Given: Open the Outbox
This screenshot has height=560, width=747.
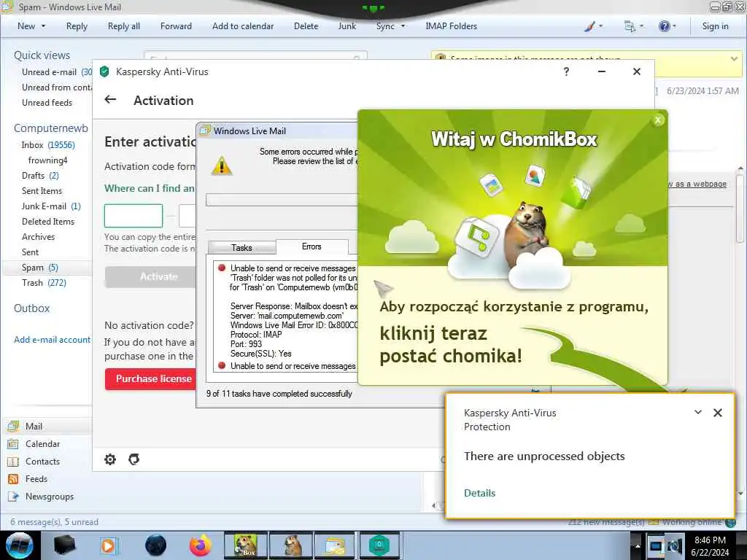Looking at the screenshot, I should (x=31, y=308).
